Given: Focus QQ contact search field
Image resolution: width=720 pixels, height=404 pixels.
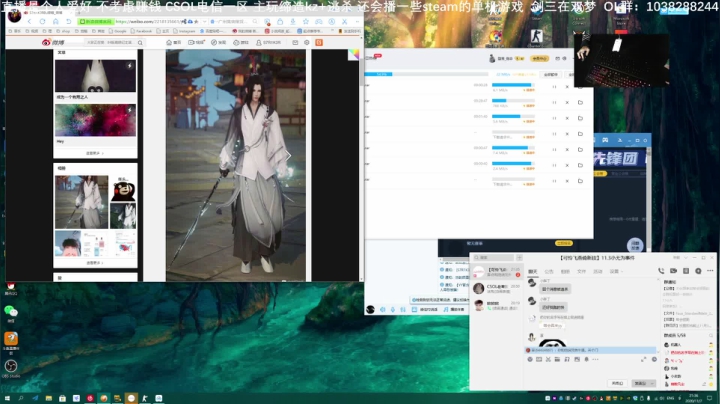Looking at the screenshot, I should [494, 258].
